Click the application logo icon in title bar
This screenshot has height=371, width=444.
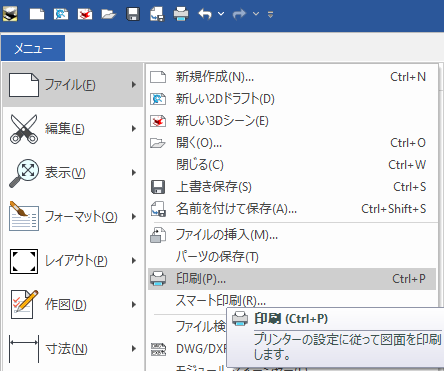tap(10, 14)
